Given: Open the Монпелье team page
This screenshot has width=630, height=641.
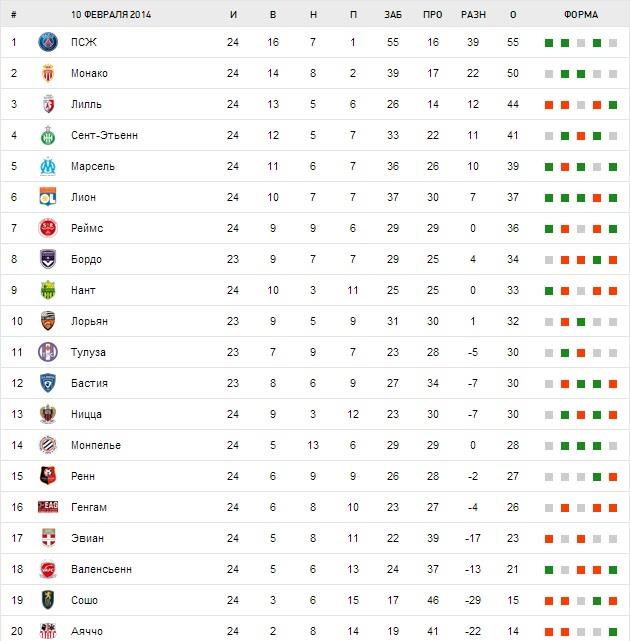Looking at the screenshot, I should 96,445.
